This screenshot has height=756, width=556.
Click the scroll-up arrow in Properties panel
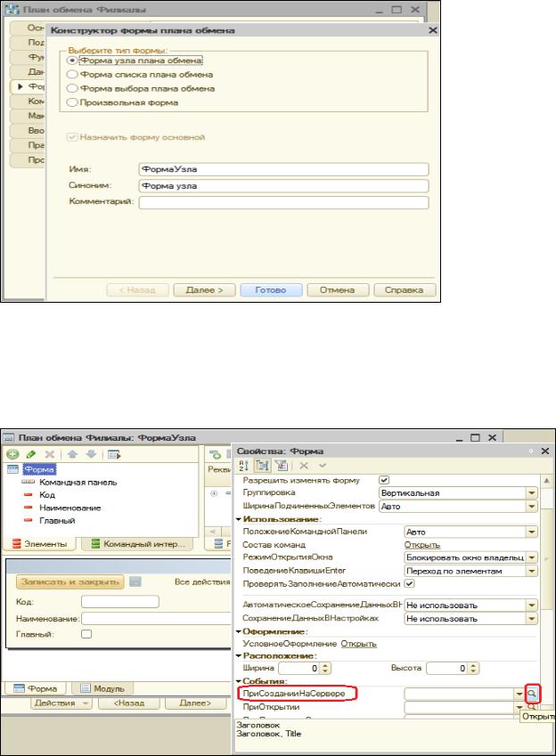[x=546, y=481]
